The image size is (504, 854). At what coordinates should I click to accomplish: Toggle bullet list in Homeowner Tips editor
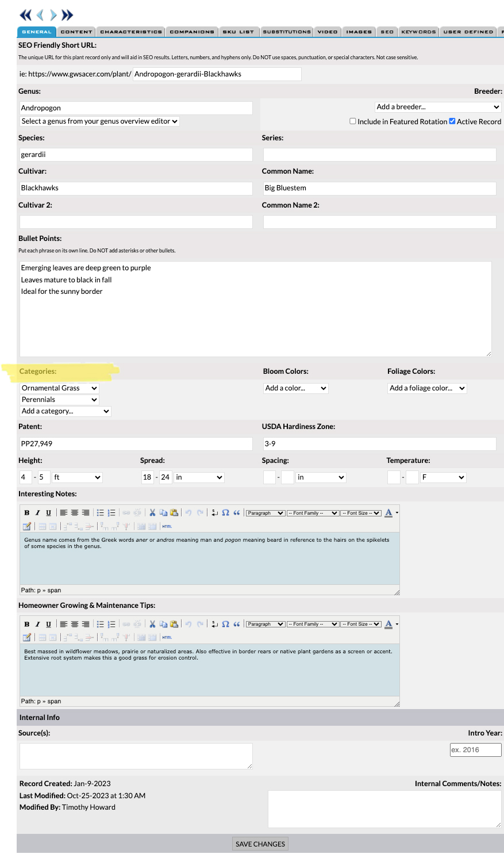[x=101, y=624]
